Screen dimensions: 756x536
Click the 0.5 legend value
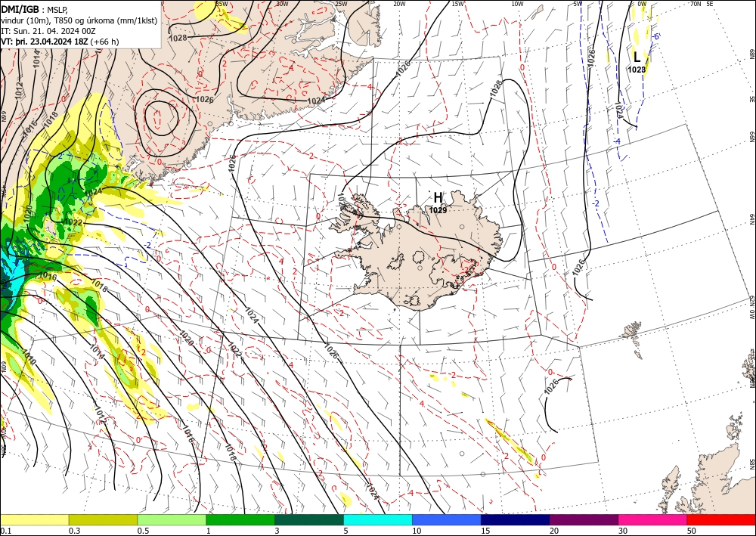tap(143, 531)
